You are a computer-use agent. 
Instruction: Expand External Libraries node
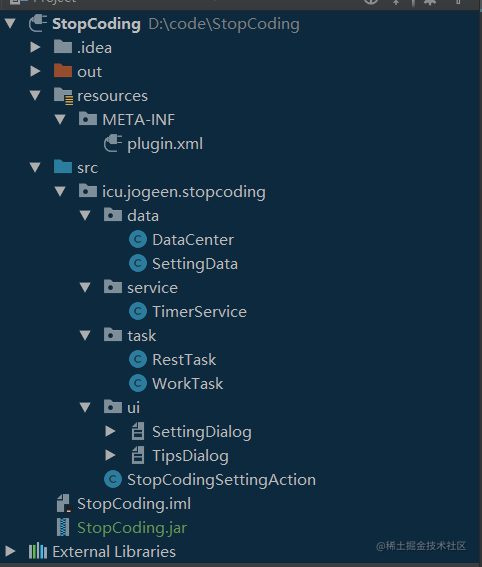pos(10,551)
